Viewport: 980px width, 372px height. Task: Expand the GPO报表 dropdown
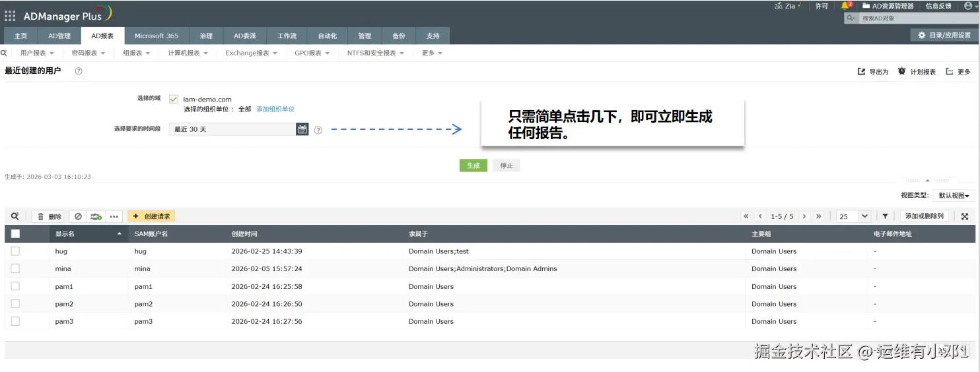[x=312, y=53]
